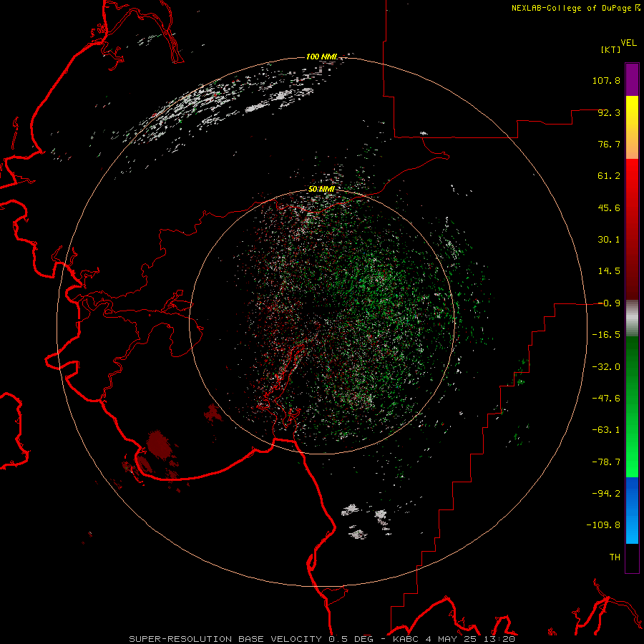The image size is (644, 644).
Task: Click the -63.1 velocity scale value
Action: click(606, 430)
